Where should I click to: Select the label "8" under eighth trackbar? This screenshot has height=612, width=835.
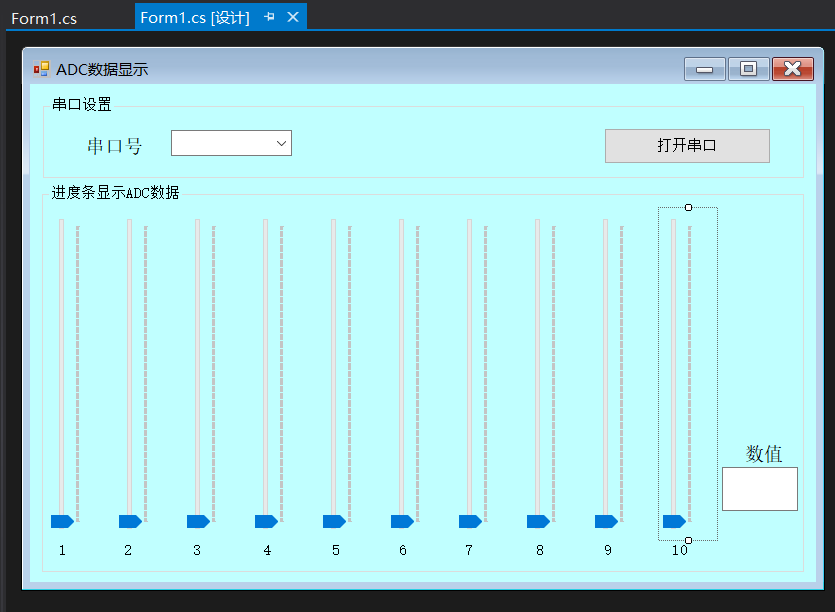[x=540, y=550]
